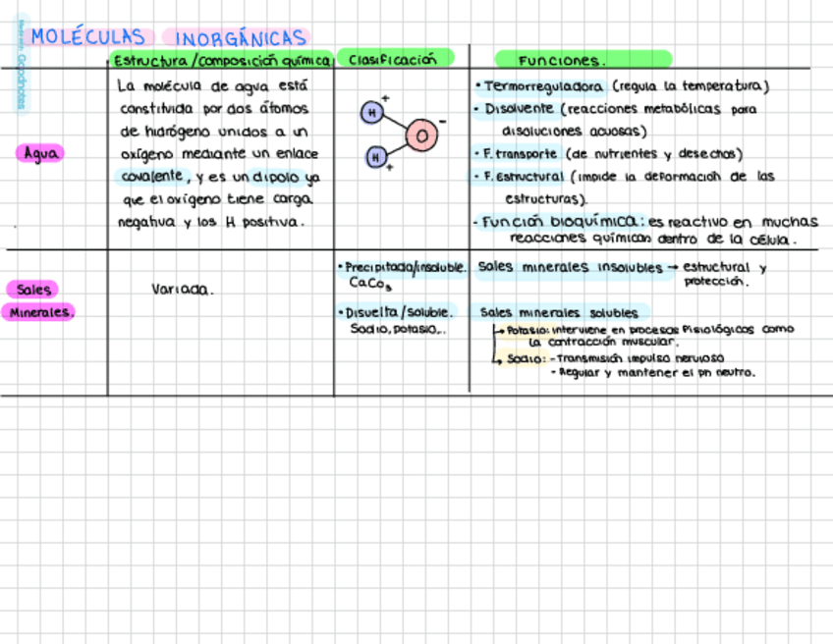This screenshot has height=644, width=833.
Task: Click 'Sales minerales insolubles' highlighted text
Action: (570, 267)
